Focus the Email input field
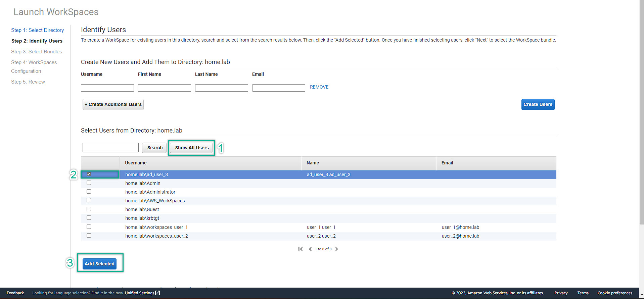This screenshot has width=644, height=299. coord(279,88)
